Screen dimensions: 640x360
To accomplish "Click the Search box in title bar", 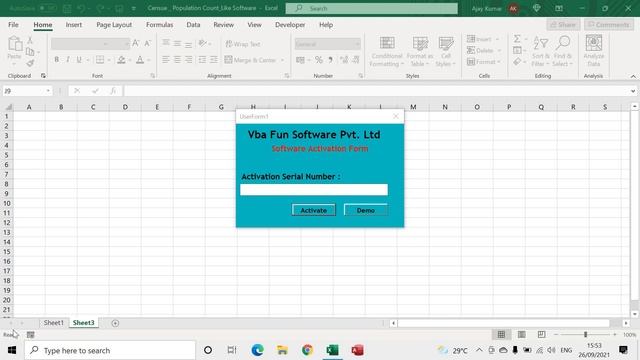I will pyautogui.click(x=371, y=8).
